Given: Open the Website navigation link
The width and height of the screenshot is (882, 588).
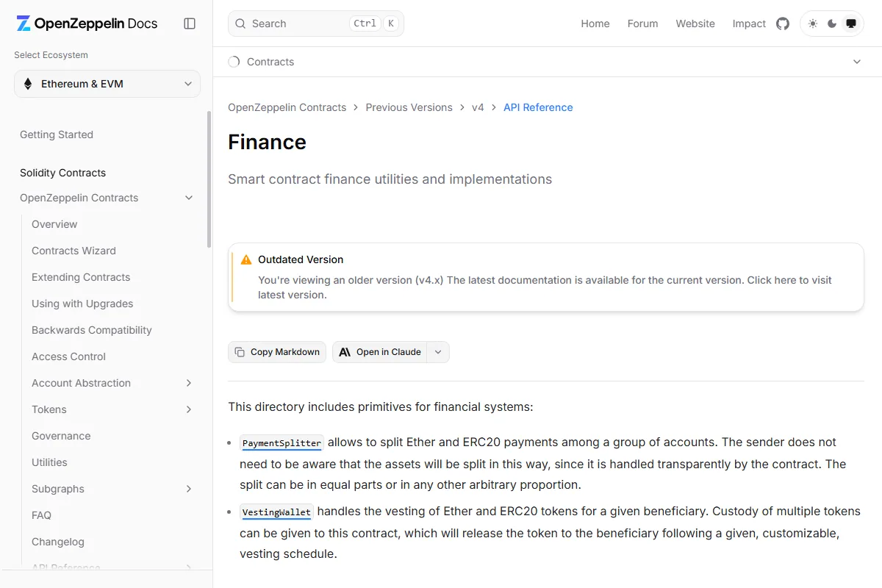Looking at the screenshot, I should (695, 24).
